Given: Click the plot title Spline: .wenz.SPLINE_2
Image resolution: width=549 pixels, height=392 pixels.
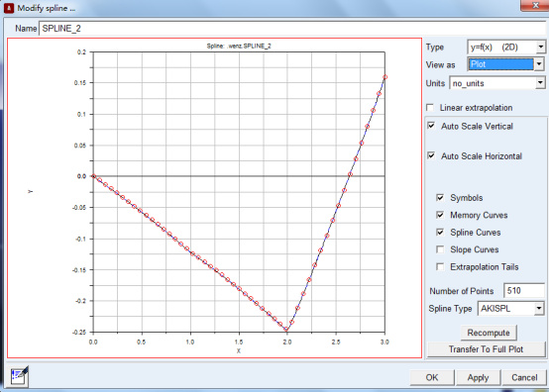Looking at the screenshot, I should [x=239, y=46].
